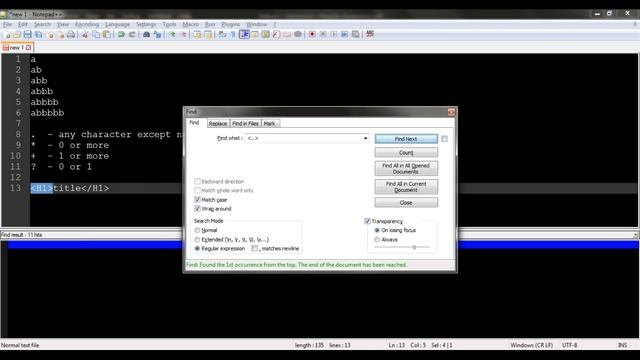Open the Macro menu
640x360 pixels.
pyautogui.click(x=191, y=24)
